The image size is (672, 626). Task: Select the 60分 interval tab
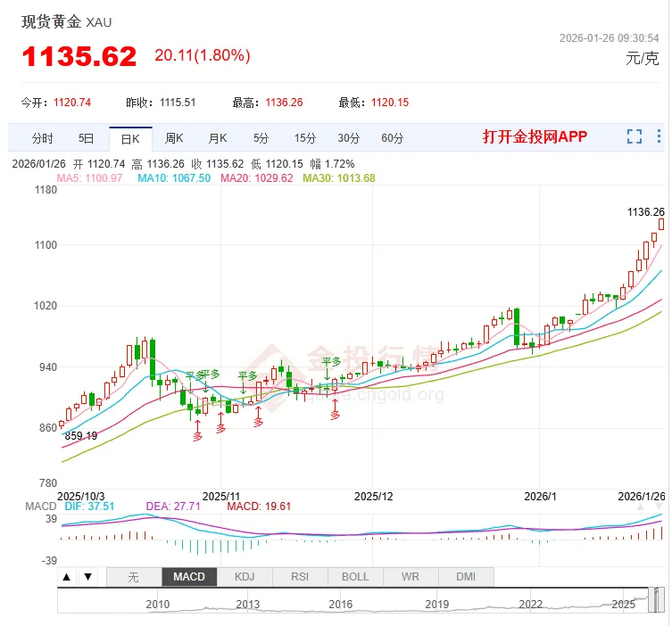[392, 138]
